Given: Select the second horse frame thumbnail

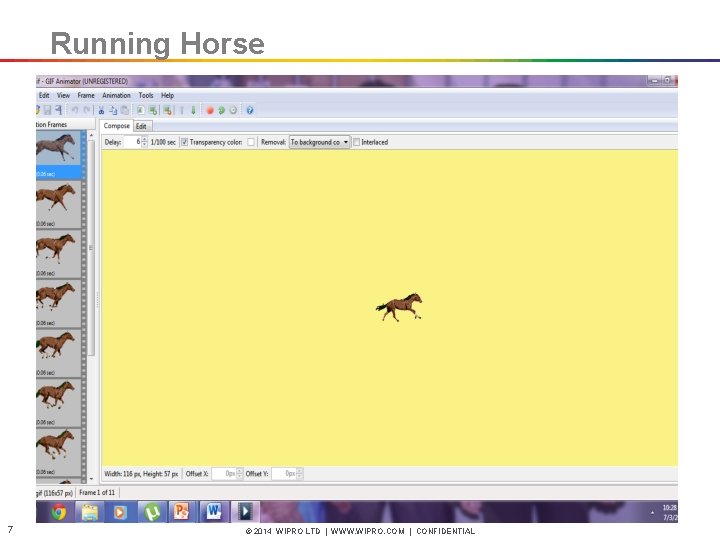Looking at the screenshot, I should (58, 204).
